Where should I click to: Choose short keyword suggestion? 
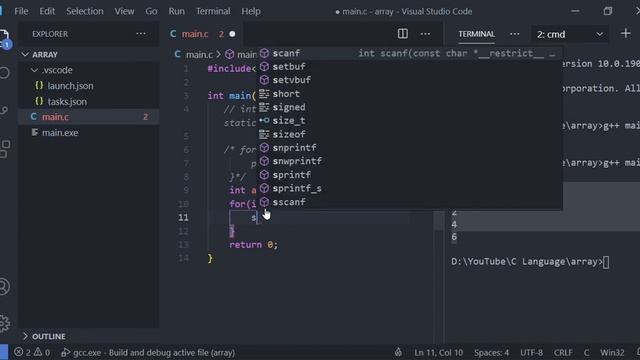[x=411, y=94]
